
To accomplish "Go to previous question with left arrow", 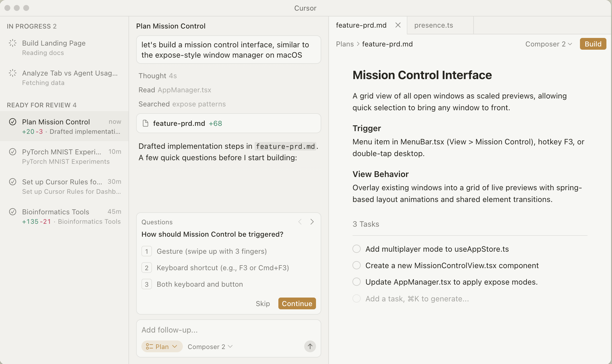I will coord(300,222).
